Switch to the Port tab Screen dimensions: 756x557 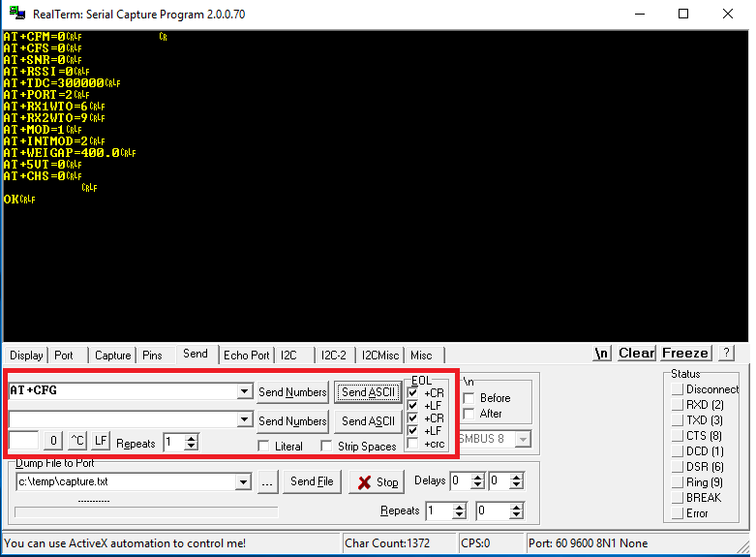tap(64, 356)
